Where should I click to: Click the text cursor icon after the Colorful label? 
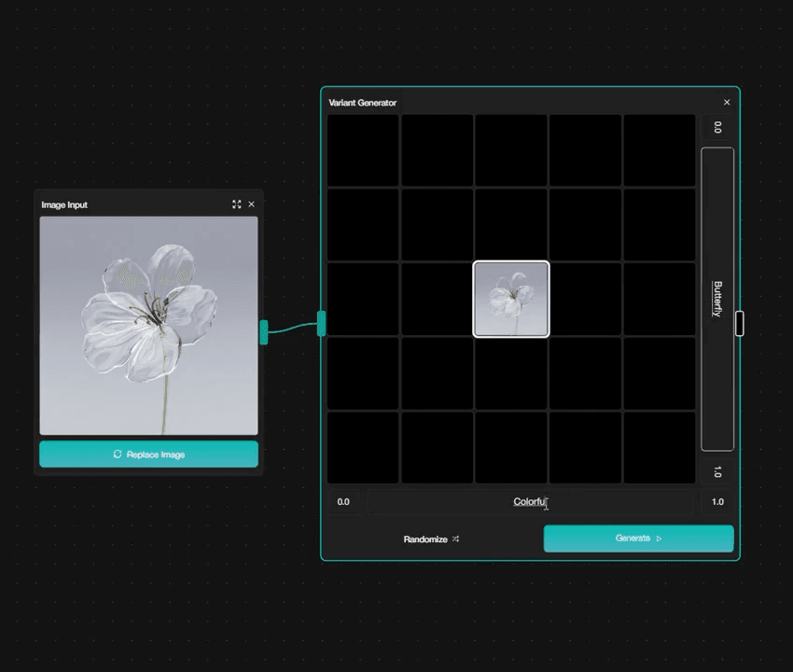click(x=546, y=503)
